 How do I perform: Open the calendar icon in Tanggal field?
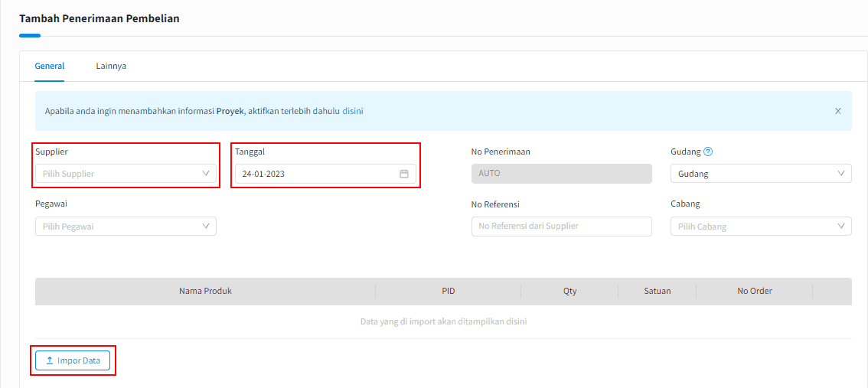(x=404, y=174)
